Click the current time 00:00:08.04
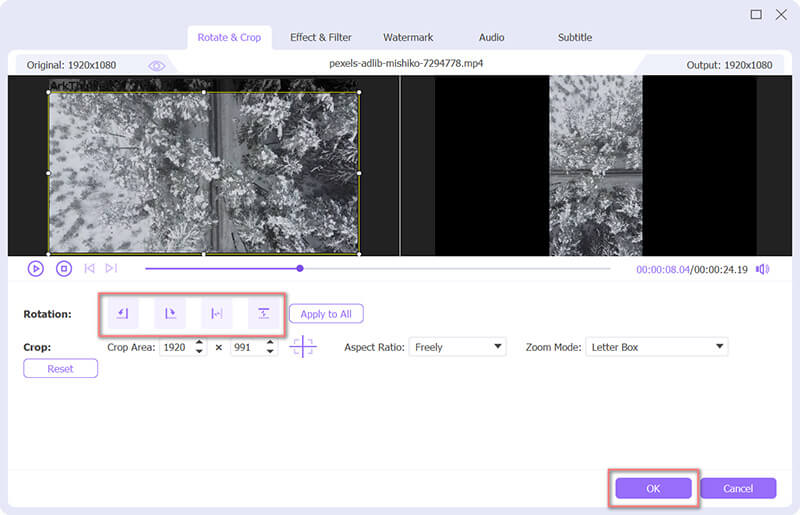The width and height of the screenshot is (800, 515). click(x=662, y=269)
